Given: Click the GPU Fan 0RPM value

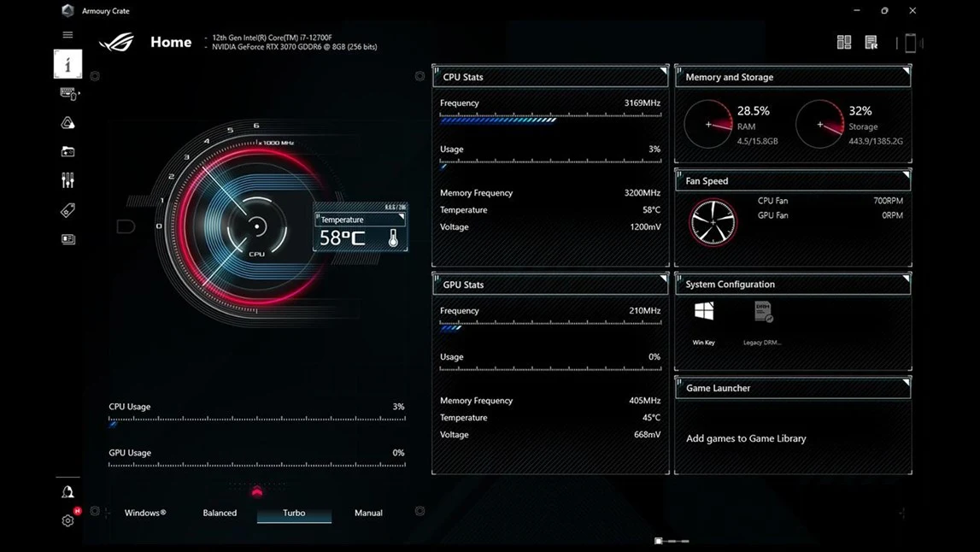Looking at the screenshot, I should pyautogui.click(x=892, y=215).
